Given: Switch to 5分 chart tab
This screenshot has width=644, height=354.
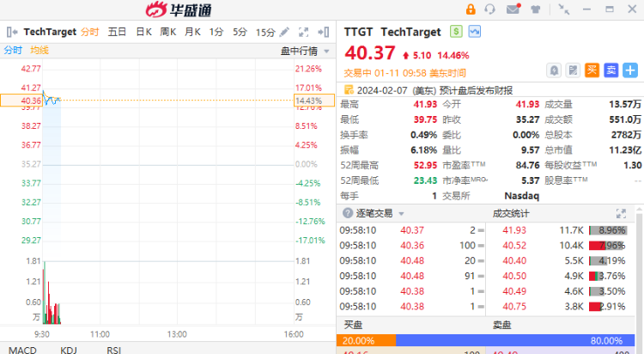Looking at the screenshot, I should 240,32.
